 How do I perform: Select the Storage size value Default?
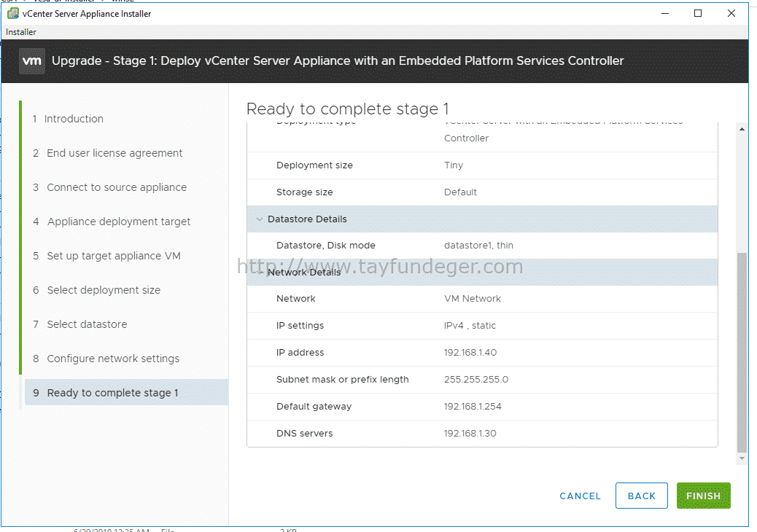460,192
